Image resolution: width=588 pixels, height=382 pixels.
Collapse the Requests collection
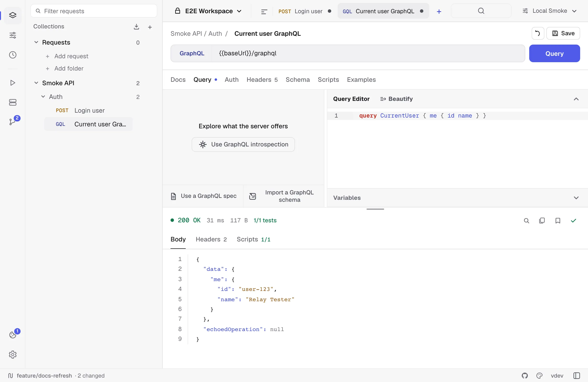click(x=36, y=42)
